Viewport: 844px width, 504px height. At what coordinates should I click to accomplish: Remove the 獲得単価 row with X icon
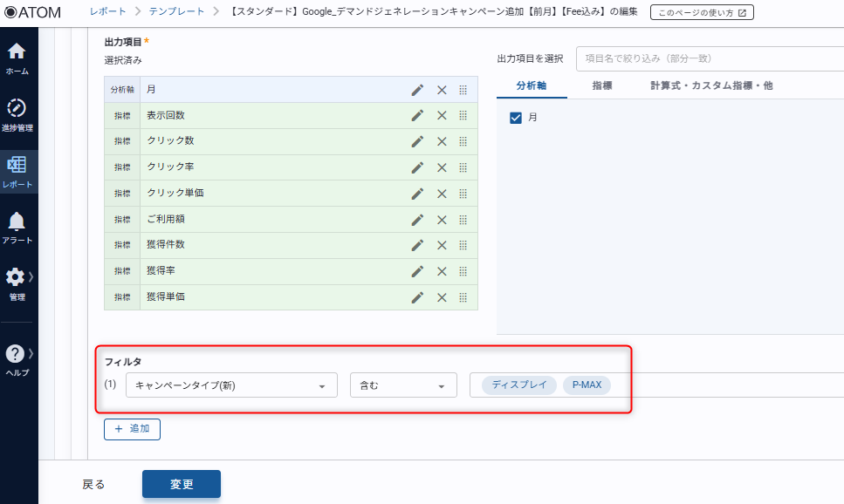tap(442, 297)
